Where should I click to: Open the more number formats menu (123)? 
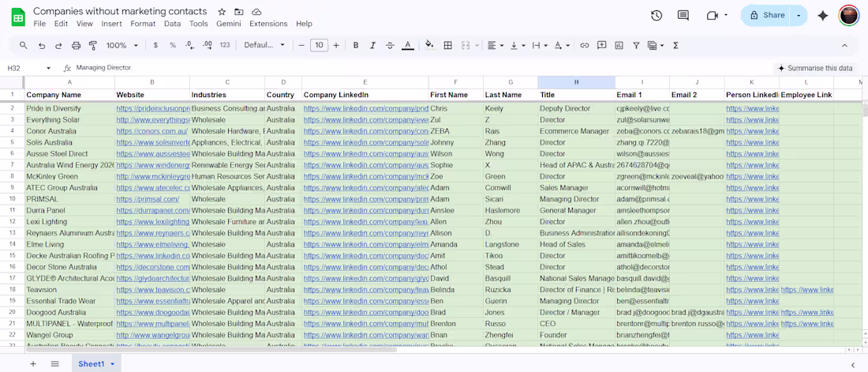pyautogui.click(x=225, y=46)
